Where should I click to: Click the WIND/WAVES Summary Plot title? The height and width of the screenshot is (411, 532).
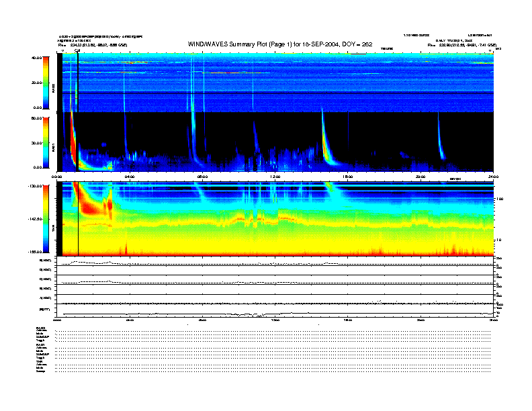tap(281, 44)
